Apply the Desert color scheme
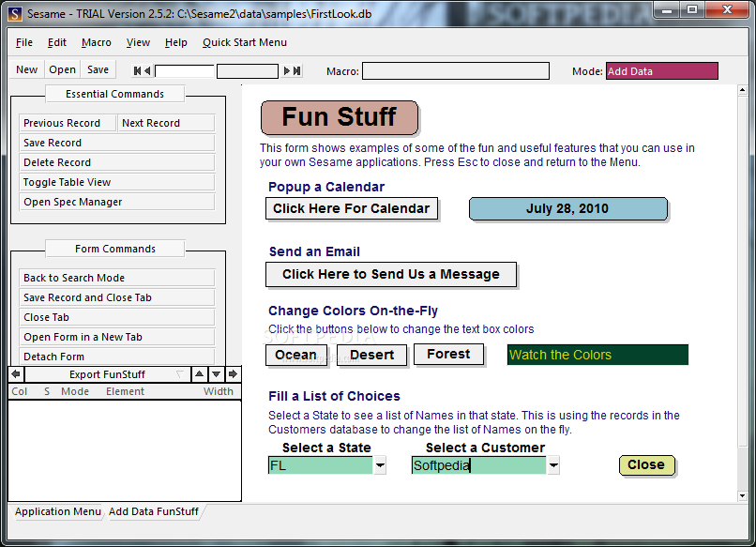The width and height of the screenshot is (756, 547). click(371, 355)
